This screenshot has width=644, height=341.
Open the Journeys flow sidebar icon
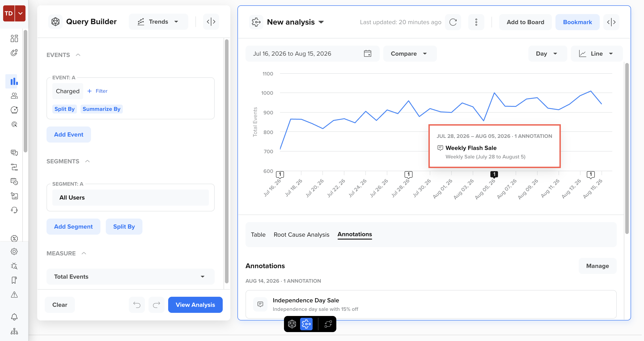tap(14, 167)
